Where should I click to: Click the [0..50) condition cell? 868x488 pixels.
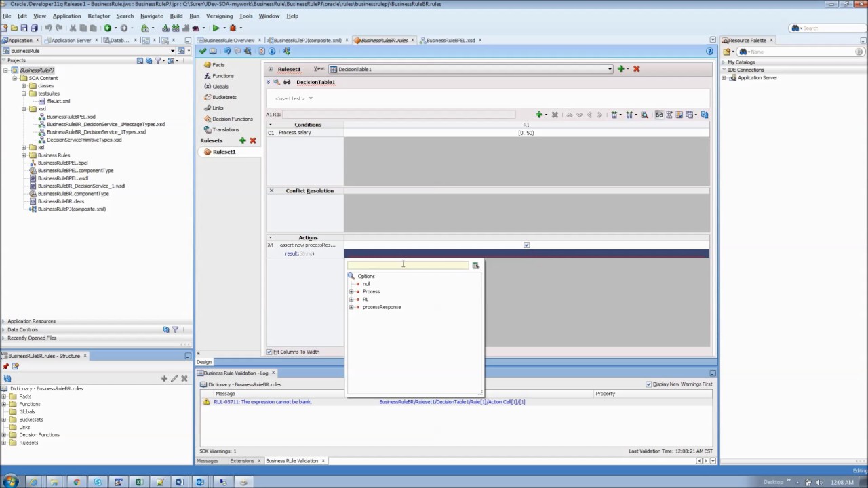pos(526,133)
